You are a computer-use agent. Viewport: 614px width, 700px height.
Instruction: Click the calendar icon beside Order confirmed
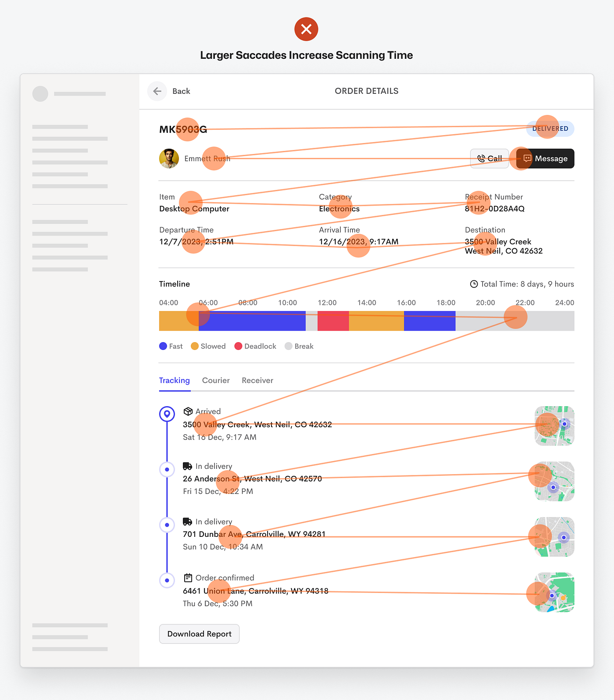click(188, 578)
